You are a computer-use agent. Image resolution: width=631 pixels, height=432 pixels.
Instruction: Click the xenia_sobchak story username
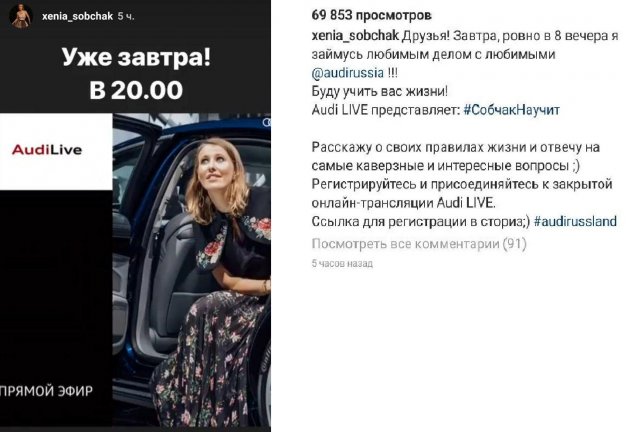point(77,17)
